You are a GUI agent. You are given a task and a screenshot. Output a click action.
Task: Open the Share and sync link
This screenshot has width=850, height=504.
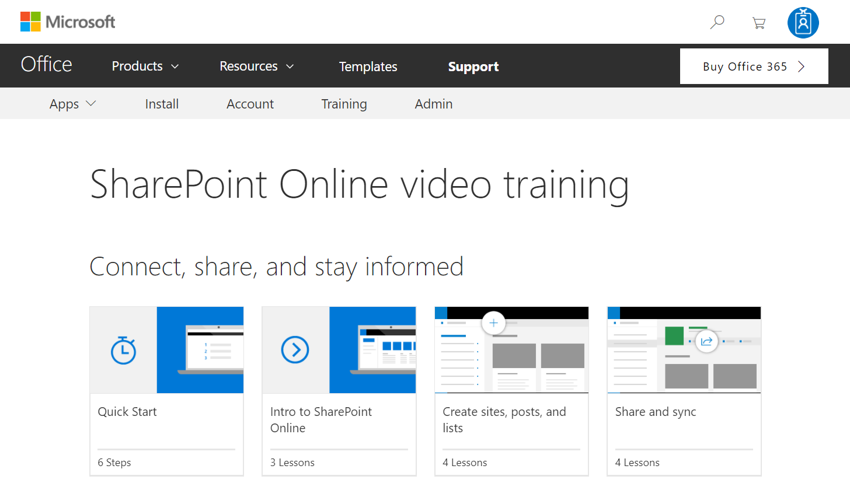[656, 412]
